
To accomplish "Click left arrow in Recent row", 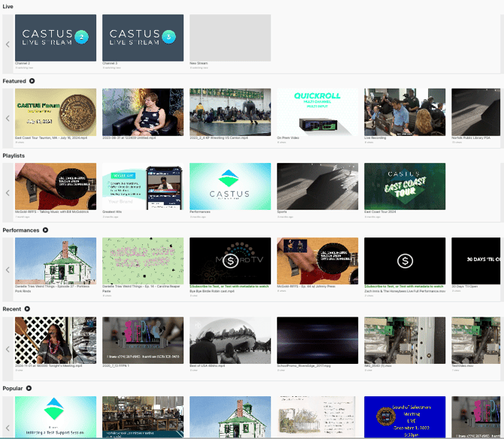I will pyautogui.click(x=8, y=349).
